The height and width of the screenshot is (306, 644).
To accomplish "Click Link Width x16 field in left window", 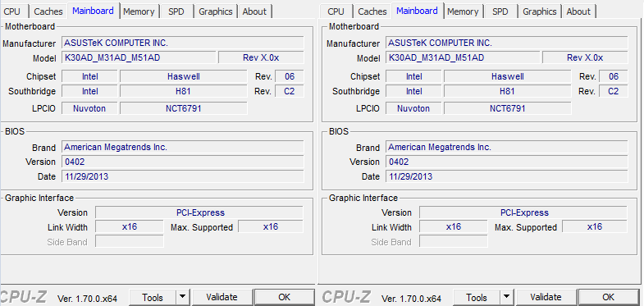I will coord(130,226).
